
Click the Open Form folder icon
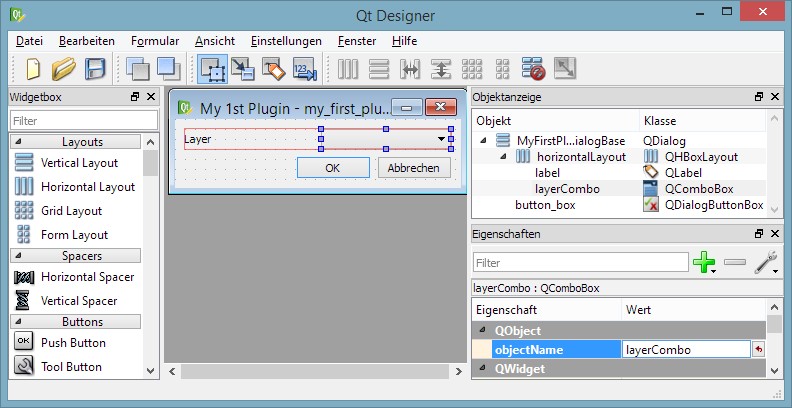point(64,69)
